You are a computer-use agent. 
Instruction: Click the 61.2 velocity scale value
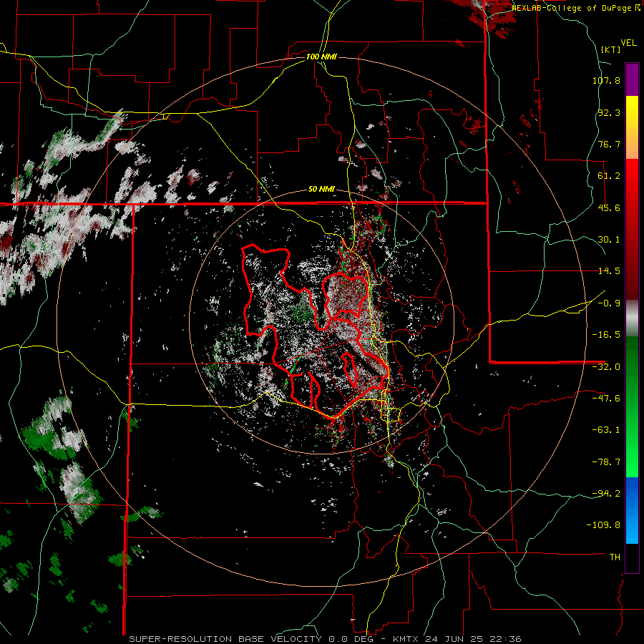[x=609, y=176]
